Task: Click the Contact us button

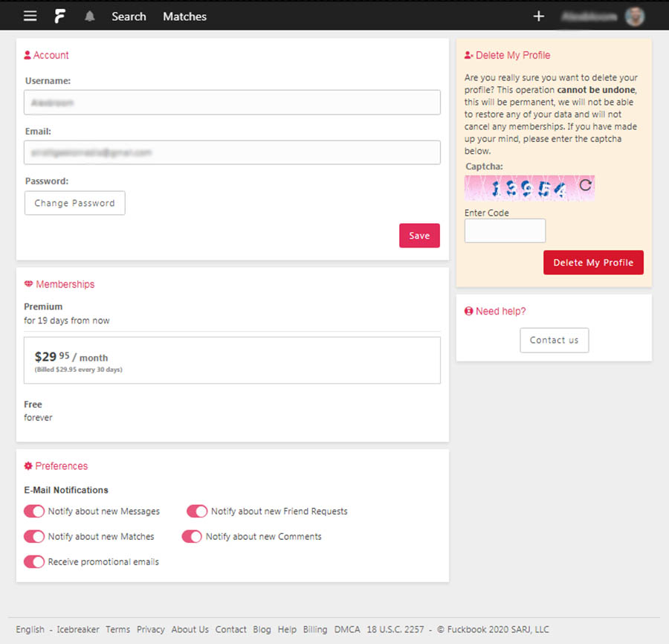Action: [554, 340]
